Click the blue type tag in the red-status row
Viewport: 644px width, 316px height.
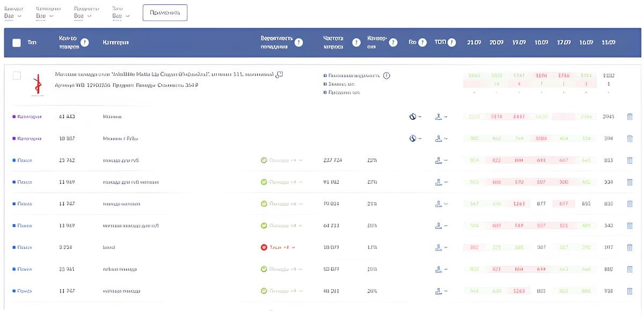23,248
